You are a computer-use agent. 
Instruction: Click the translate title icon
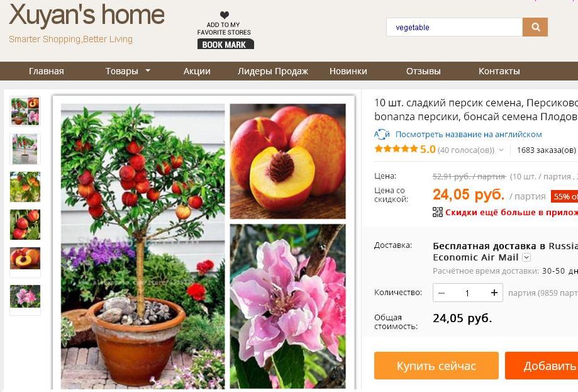coord(382,134)
